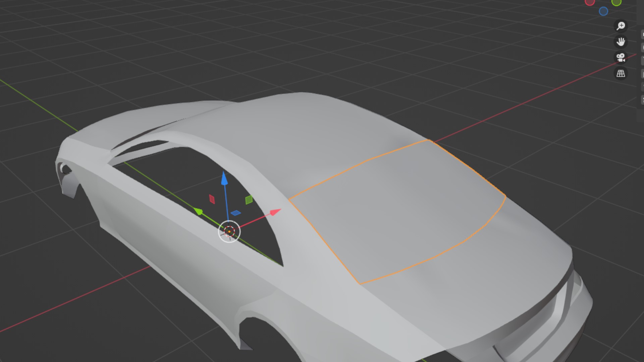
Task: Click the small blue plane gizmo handle
Action: [x=236, y=213]
